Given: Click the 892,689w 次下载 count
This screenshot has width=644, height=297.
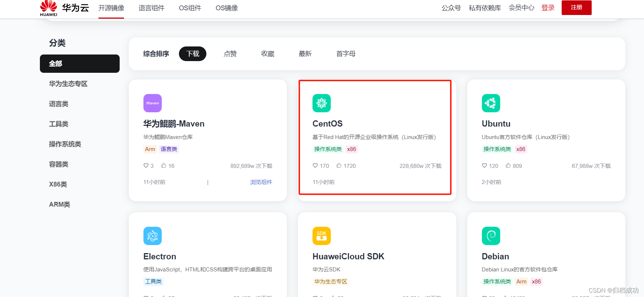Looking at the screenshot, I should (x=251, y=166).
